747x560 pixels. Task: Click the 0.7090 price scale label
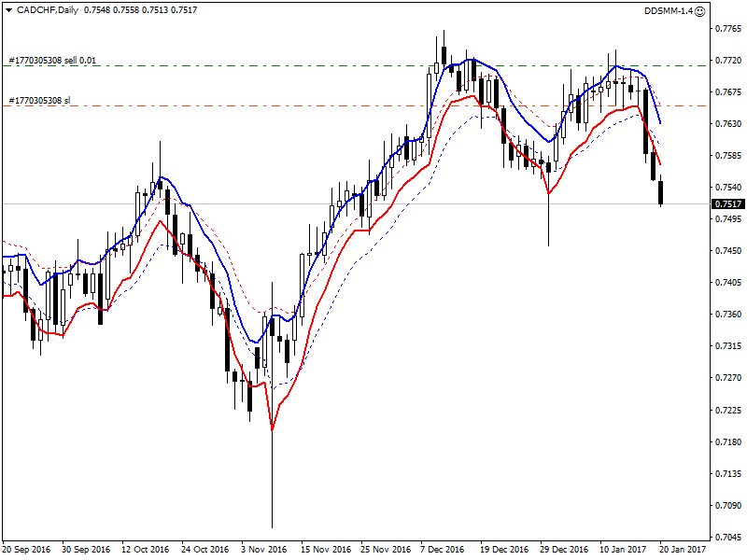coord(728,506)
